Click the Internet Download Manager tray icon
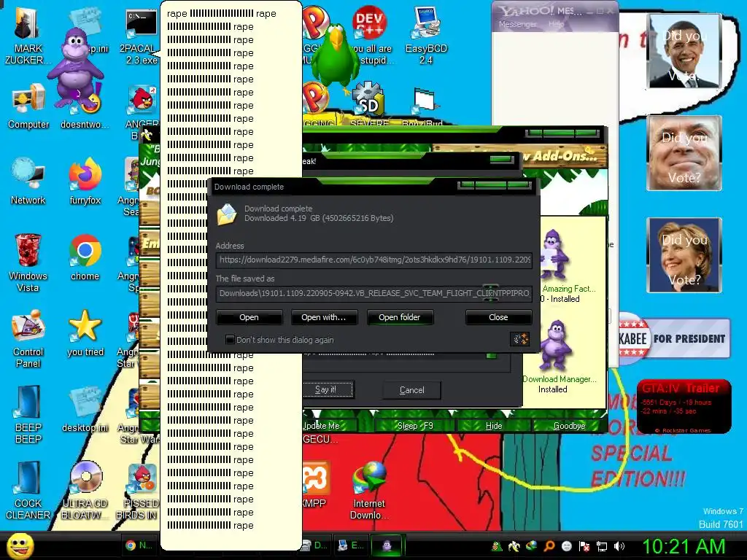 [532, 545]
